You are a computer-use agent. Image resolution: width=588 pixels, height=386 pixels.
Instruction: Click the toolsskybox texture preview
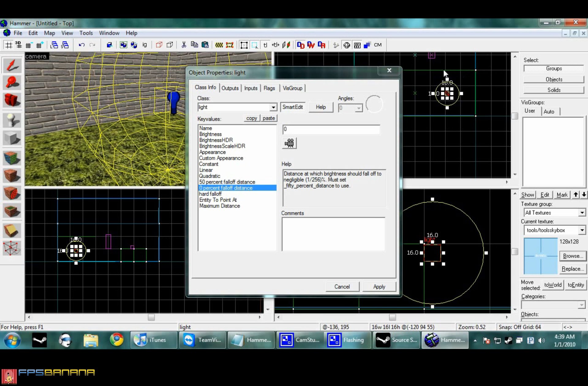point(541,256)
